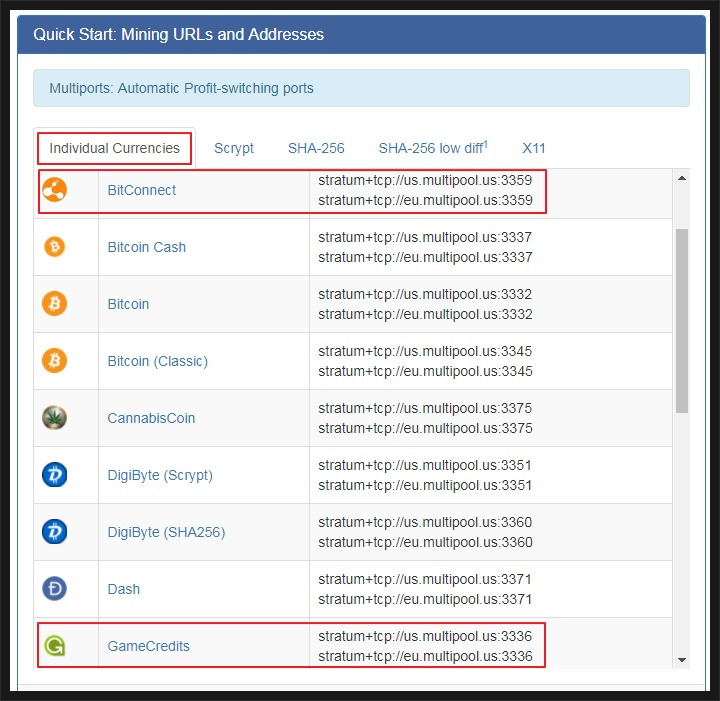Open the GameCredits link
This screenshot has width=720, height=701.
point(148,646)
